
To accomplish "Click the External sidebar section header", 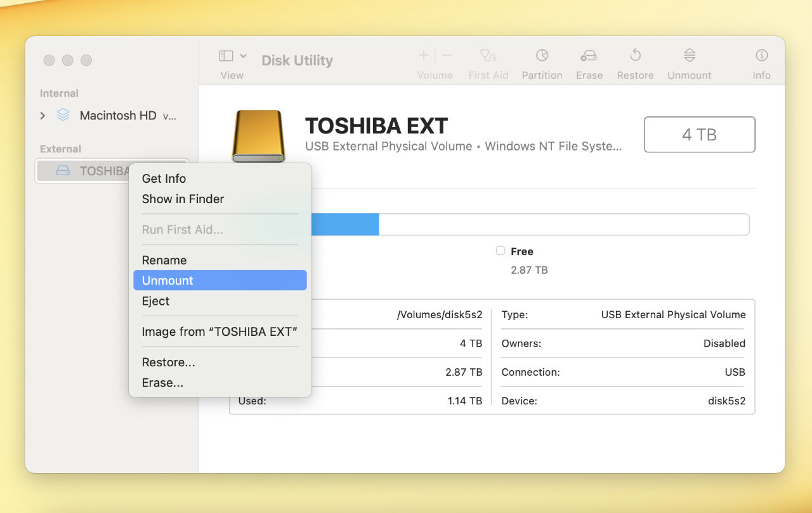I will click(x=60, y=149).
